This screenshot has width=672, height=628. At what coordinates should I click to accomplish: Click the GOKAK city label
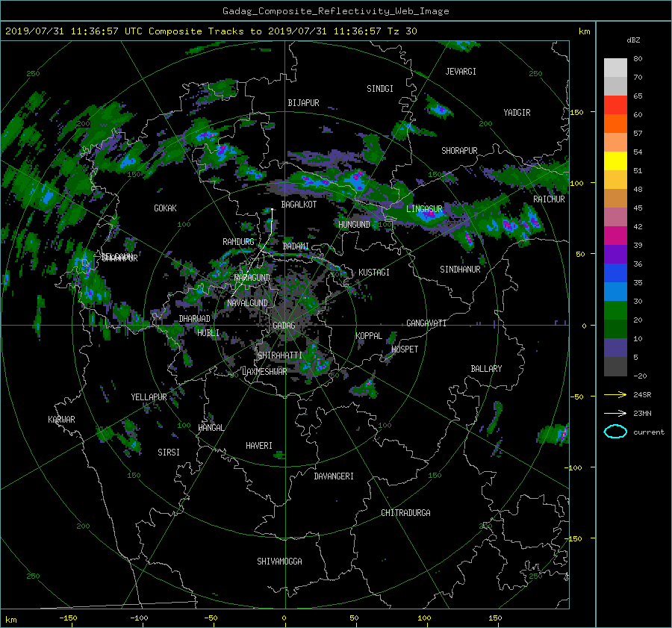165,208
